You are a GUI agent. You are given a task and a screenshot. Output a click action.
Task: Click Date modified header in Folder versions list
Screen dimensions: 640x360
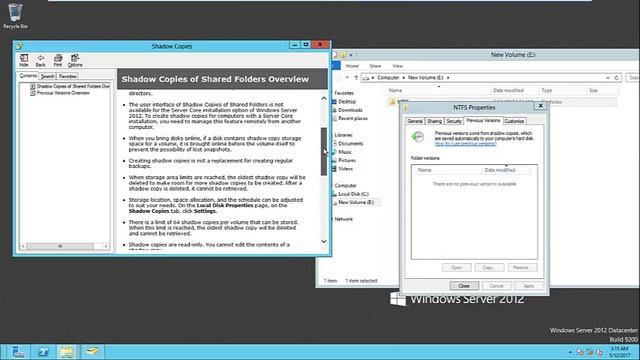(x=506, y=170)
